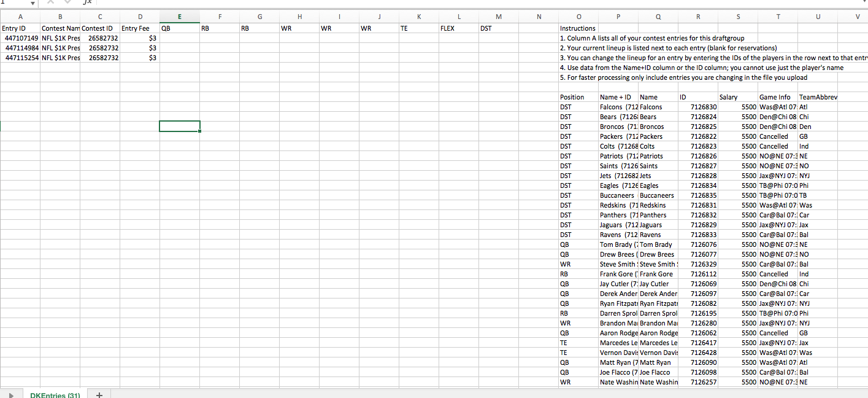The image size is (868, 398).
Task: Click the cancel entry X icon
Action: point(52,2)
